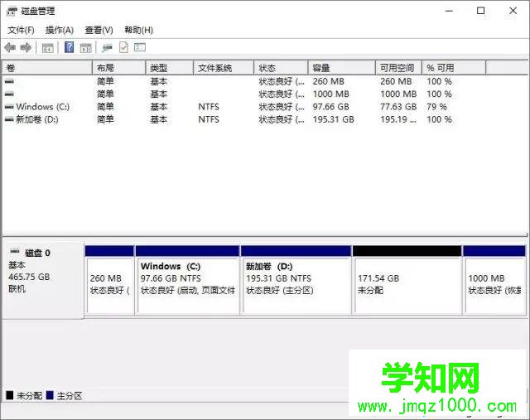530x420 pixels.
Task: Click the disk icon next to 磁盘 0
Action: [x=15, y=251]
